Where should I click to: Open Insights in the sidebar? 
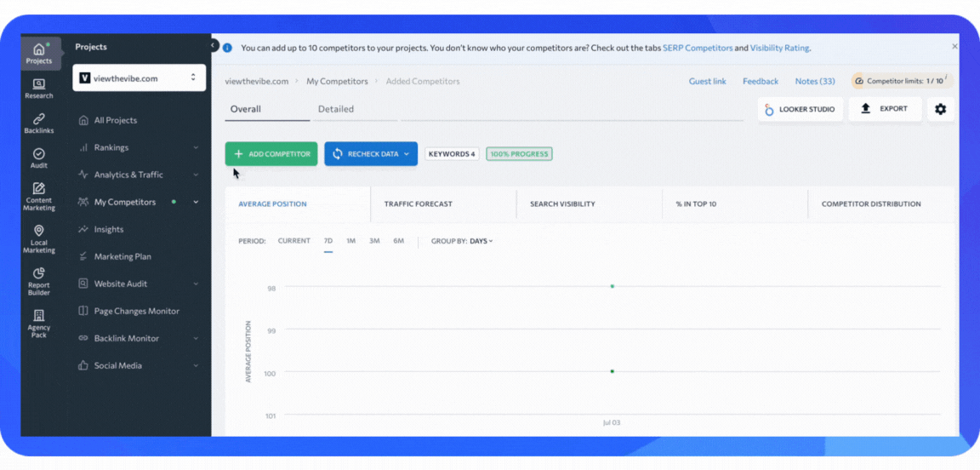[109, 229]
